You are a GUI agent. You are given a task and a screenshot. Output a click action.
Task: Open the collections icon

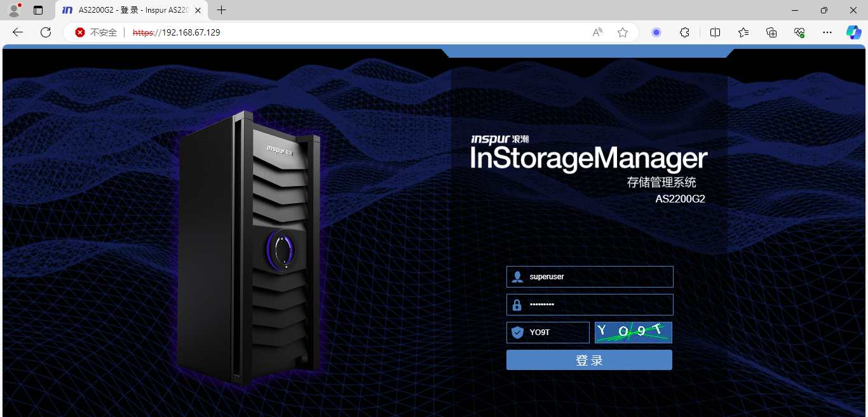click(771, 32)
